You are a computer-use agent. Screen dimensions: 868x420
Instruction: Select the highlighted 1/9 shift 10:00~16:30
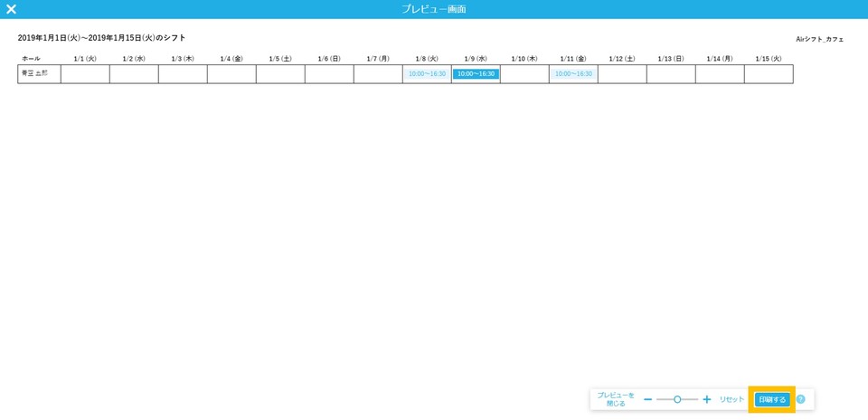pos(476,74)
